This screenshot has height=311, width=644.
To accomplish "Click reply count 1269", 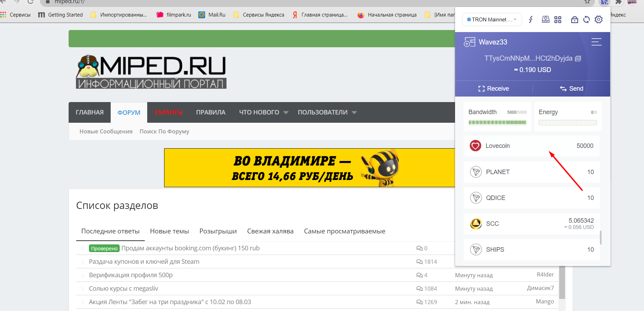I will [x=431, y=302].
